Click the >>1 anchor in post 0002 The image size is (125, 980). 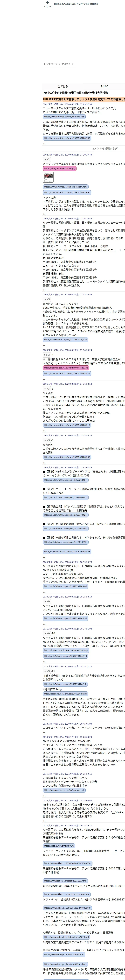click(46, 159)
